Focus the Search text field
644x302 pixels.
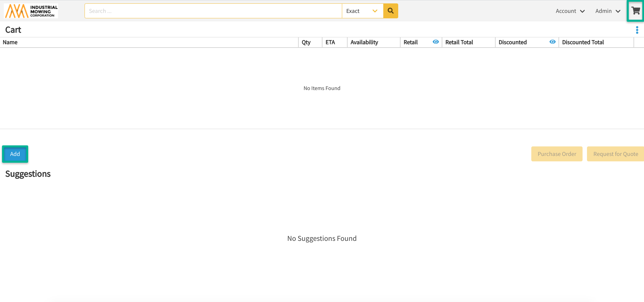click(213, 11)
